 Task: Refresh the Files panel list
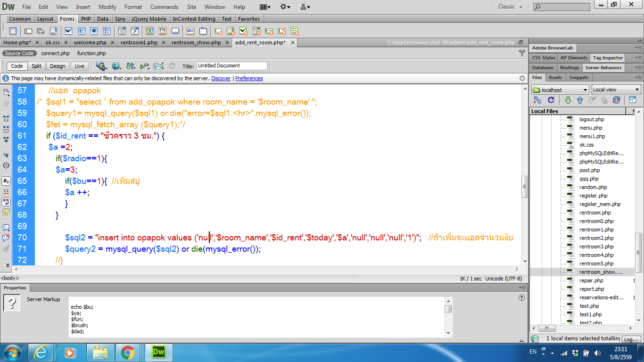[551, 100]
